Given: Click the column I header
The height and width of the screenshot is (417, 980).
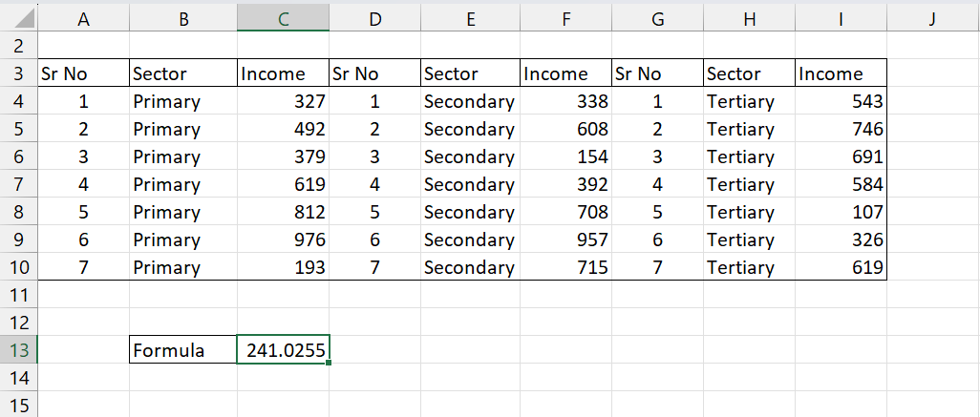Looking at the screenshot, I should pyautogui.click(x=841, y=16).
